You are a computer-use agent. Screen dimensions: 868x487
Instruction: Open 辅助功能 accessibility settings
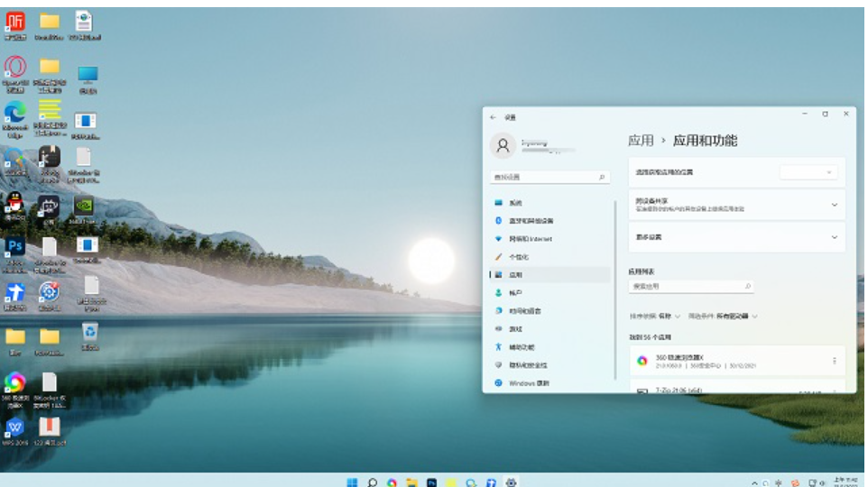[521, 347]
